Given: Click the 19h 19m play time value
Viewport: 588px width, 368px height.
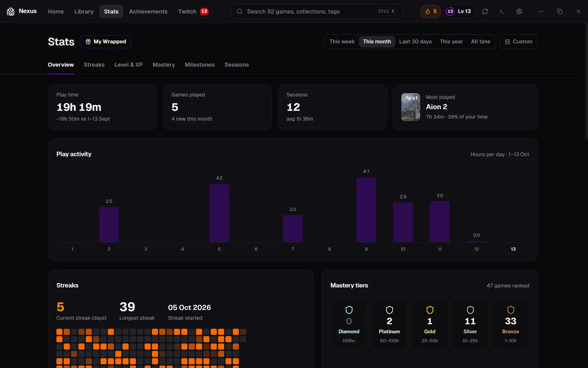Looking at the screenshot, I should pos(79,107).
